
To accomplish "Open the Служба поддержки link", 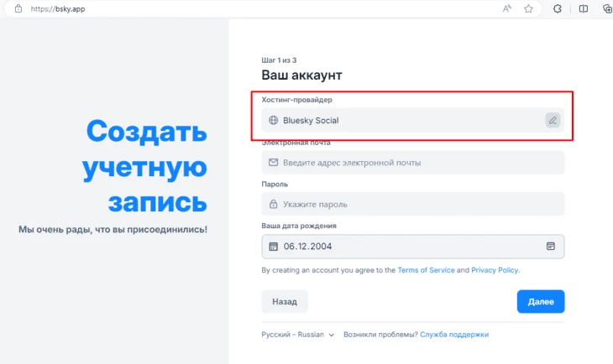I will pyautogui.click(x=454, y=335).
